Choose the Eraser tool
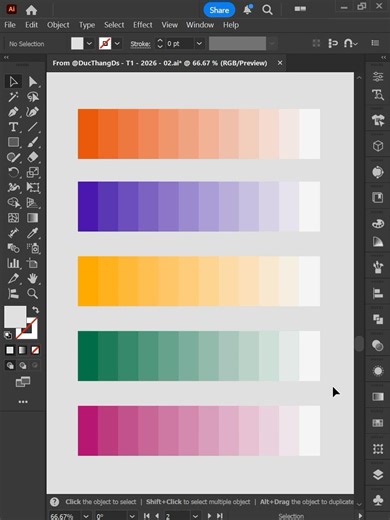This screenshot has width=390, height=520. pos(33,157)
